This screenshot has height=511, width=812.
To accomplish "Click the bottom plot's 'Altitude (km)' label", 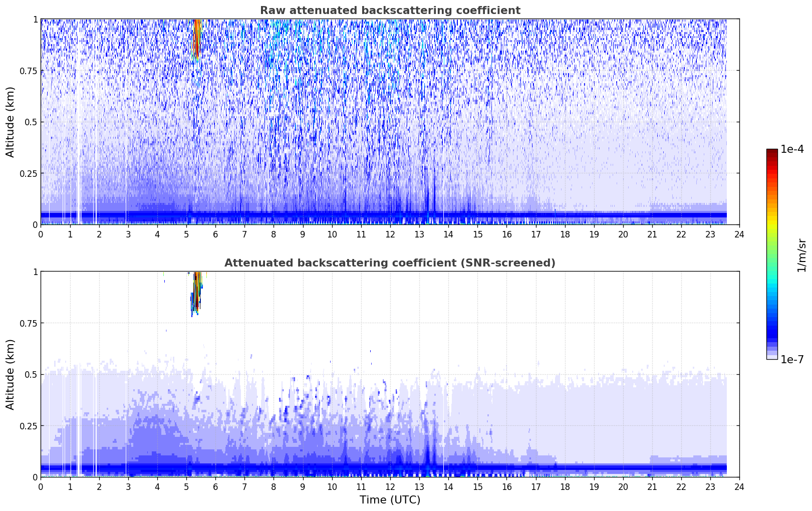I will (x=11, y=374).
